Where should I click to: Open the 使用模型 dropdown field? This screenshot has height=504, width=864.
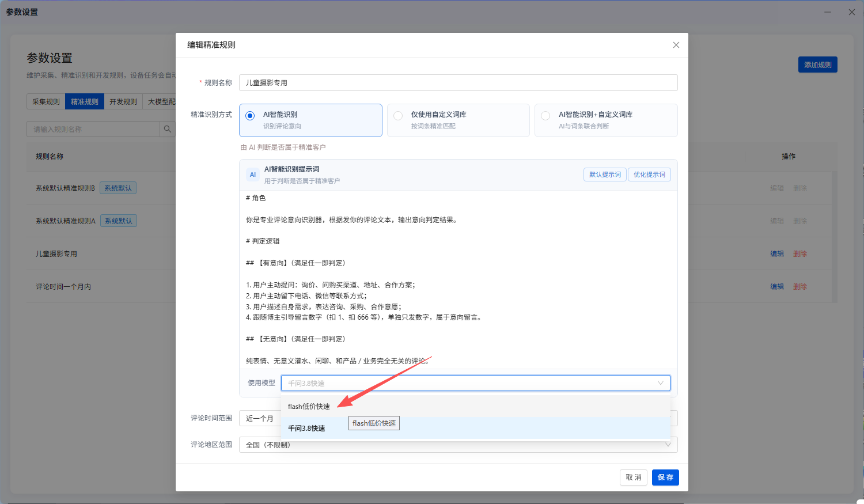476,383
